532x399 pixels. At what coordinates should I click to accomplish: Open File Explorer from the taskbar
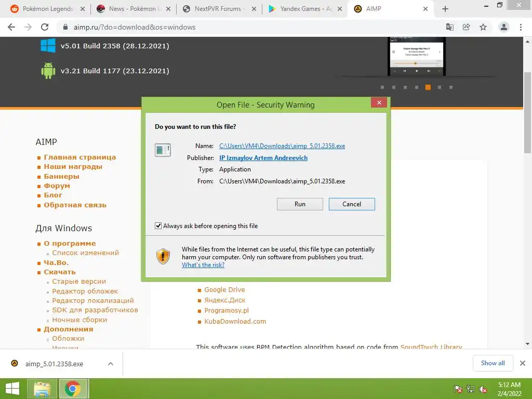[42, 389]
